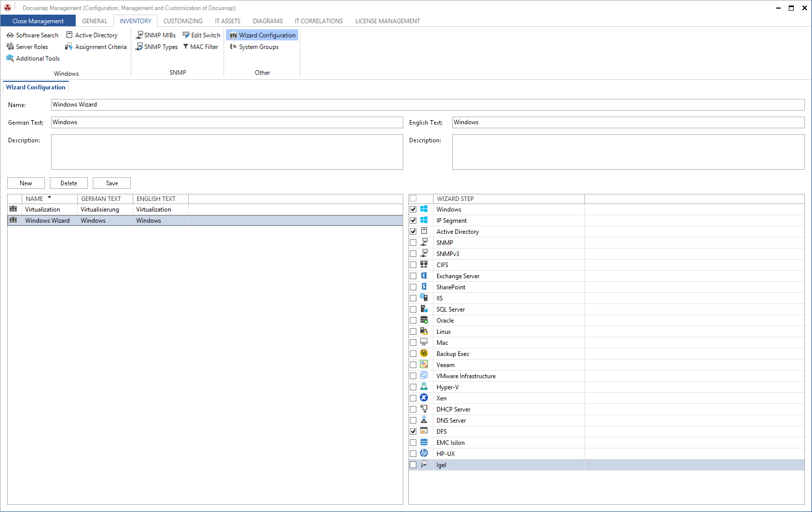The image size is (812, 512).
Task: Open SNMP Types ribbon item
Action: 156,47
